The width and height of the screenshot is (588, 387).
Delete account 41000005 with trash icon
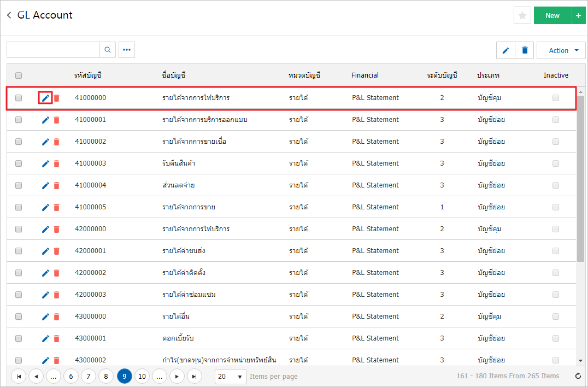[x=57, y=207]
